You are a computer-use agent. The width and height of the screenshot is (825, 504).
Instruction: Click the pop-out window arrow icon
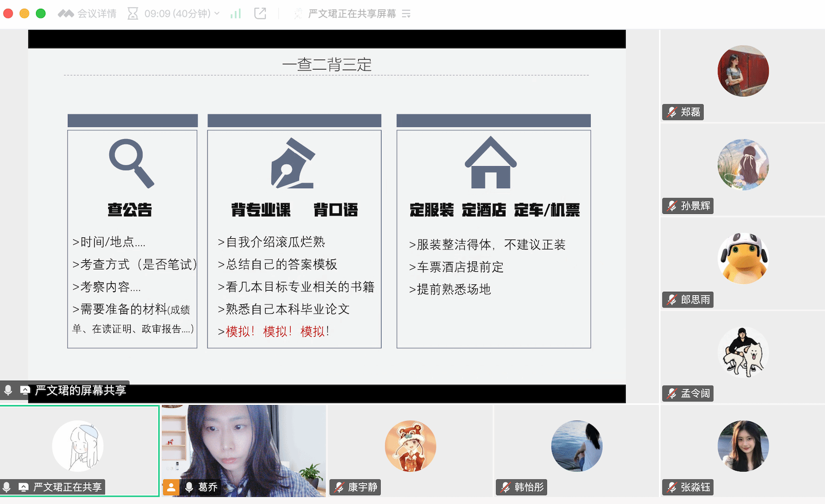click(260, 14)
